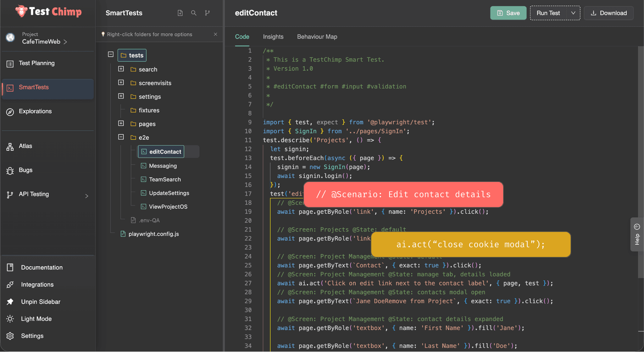Click the new file icon in SmartTests header
The image size is (644, 354).
[x=180, y=13]
